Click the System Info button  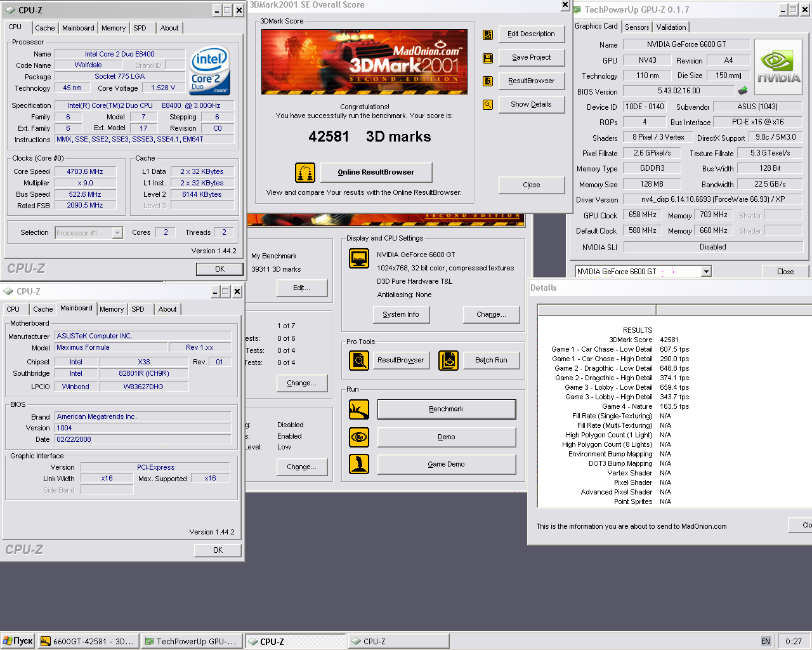coord(401,315)
